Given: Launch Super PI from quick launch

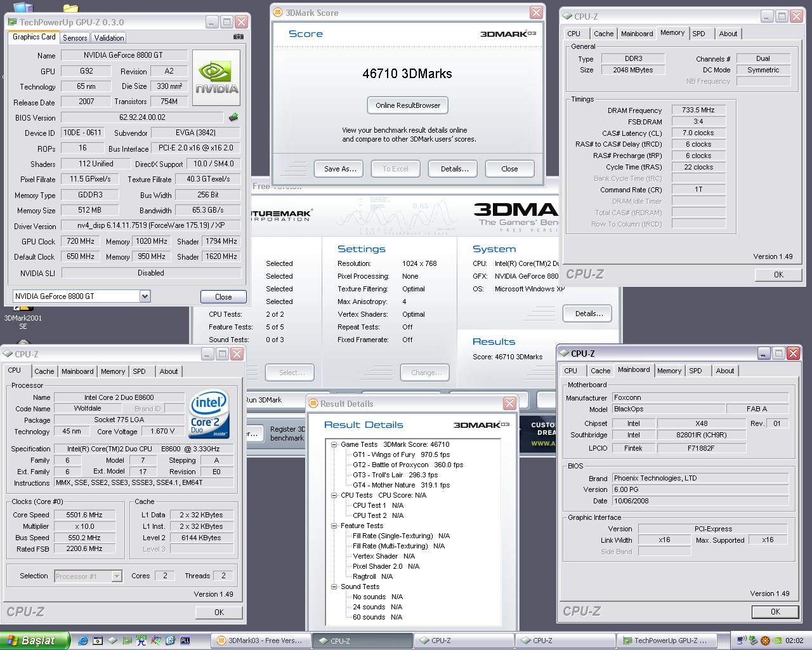Looking at the screenshot, I should click(x=141, y=640).
